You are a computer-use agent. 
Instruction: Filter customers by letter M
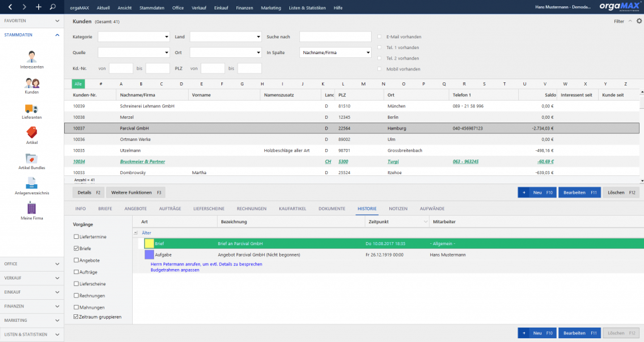[363, 84]
